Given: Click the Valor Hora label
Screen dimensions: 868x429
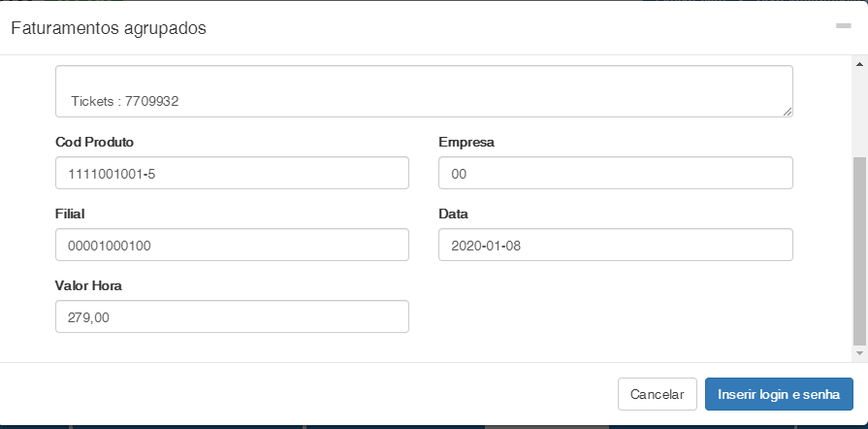Looking at the screenshot, I should pos(89,285).
